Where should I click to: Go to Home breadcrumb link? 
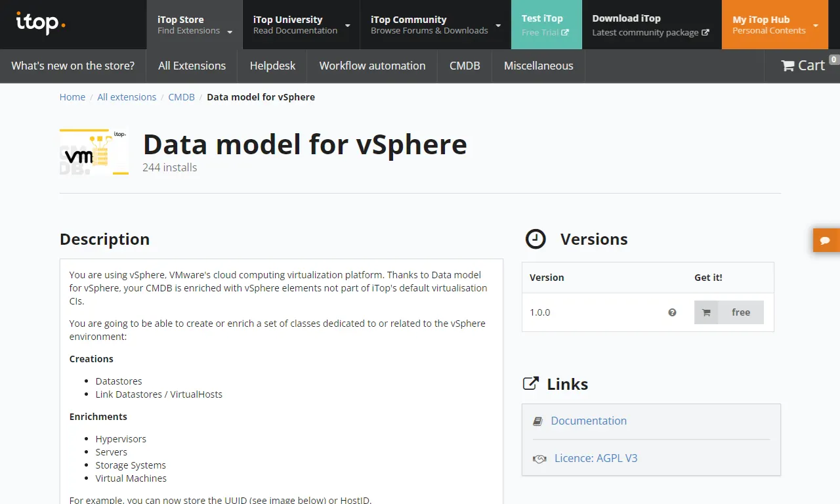[x=72, y=97]
